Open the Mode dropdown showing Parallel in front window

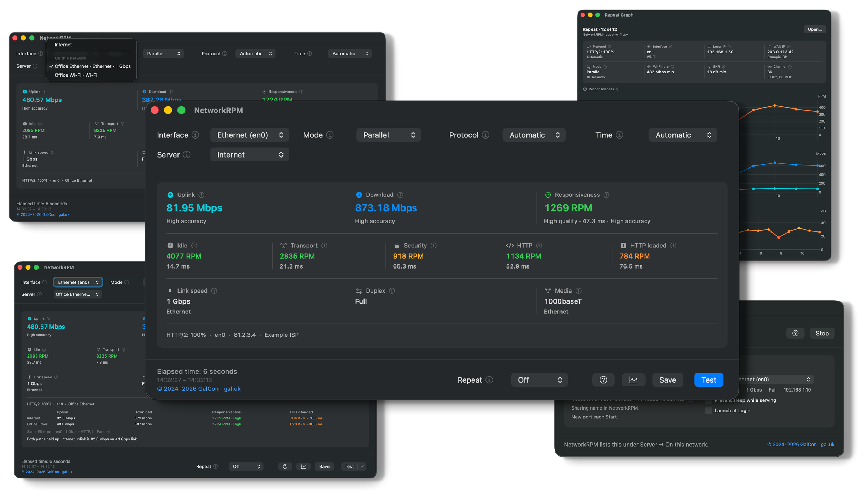(x=389, y=135)
